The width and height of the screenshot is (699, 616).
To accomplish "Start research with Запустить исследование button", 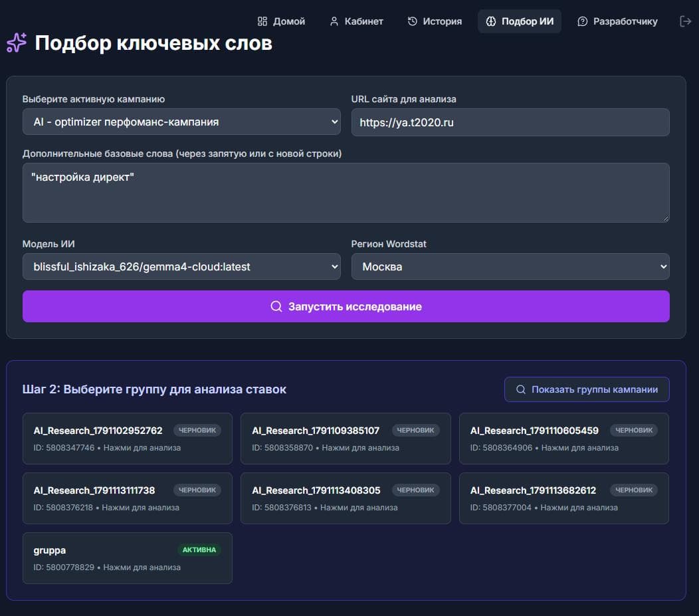I will (346, 306).
